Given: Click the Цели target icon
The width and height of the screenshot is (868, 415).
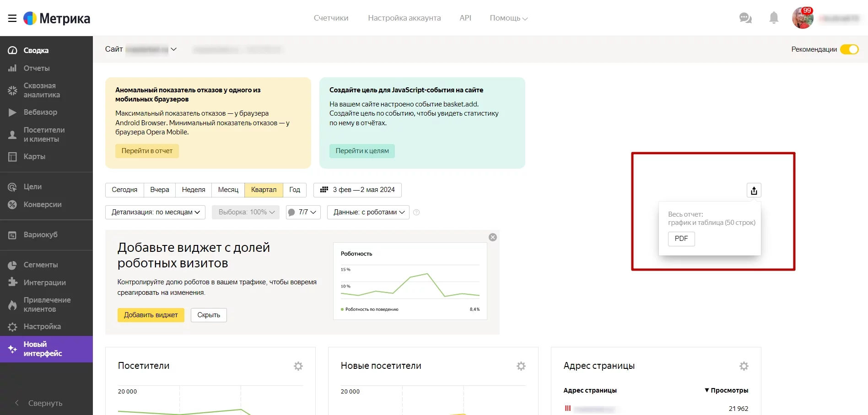Looking at the screenshot, I should point(12,186).
